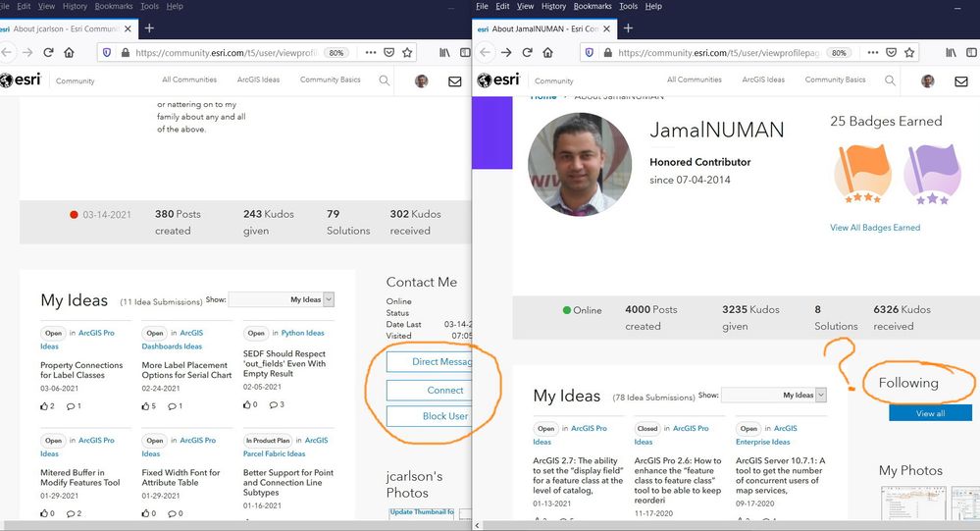Click kudos thumbs-up on Property Connections idea
Screen dimensions: 980x531
click(x=44, y=406)
